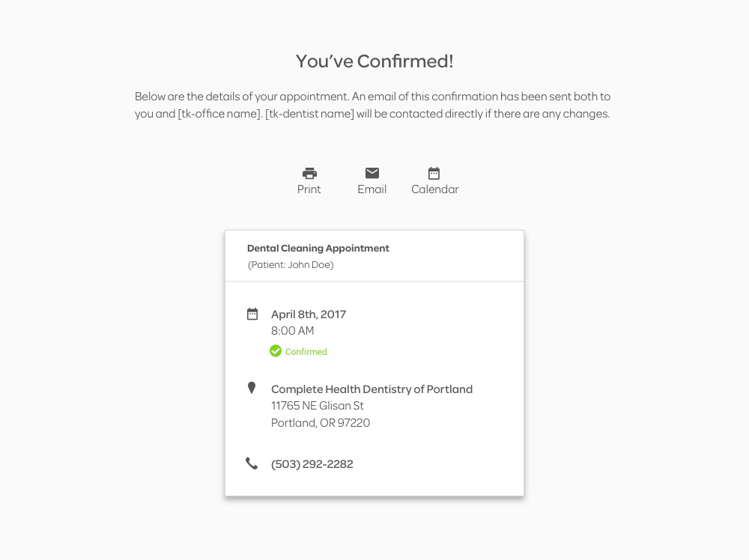749x560 pixels.
Task: Click the April 8th, 2017 date text
Action: tap(309, 314)
